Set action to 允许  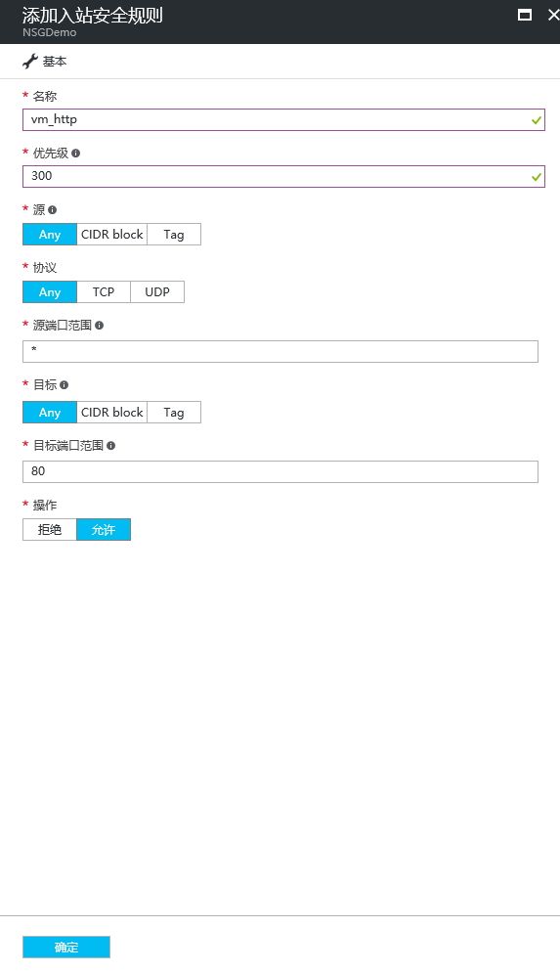point(104,529)
